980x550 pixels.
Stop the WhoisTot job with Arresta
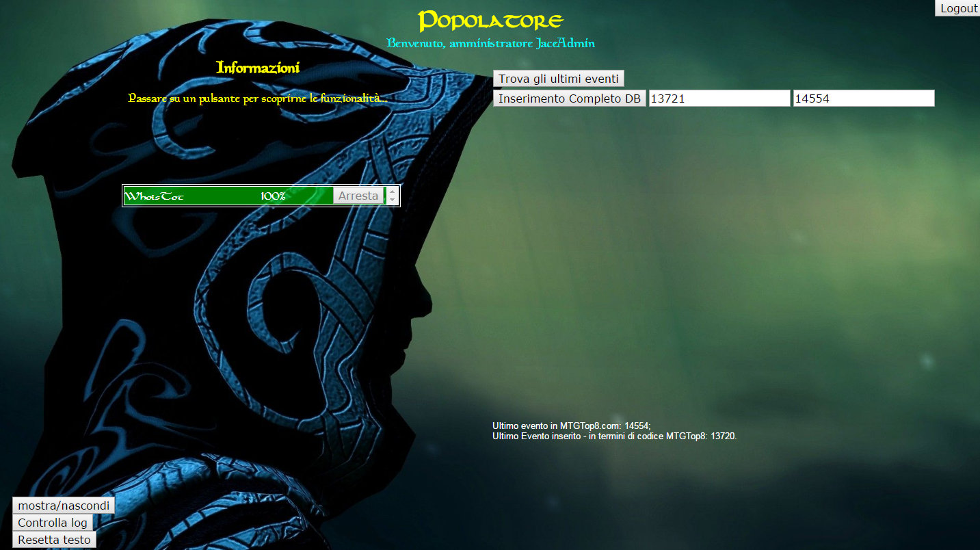tap(358, 196)
